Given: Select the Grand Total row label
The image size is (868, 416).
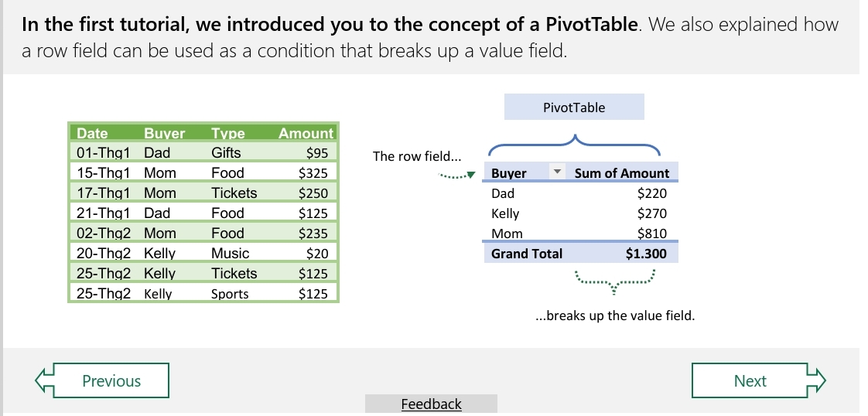Looking at the screenshot, I should [x=526, y=254].
